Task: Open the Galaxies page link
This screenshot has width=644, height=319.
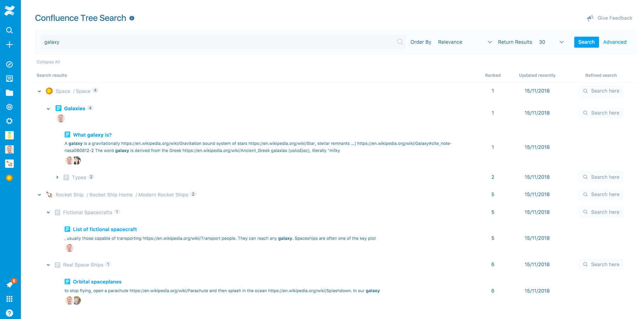Action: click(75, 108)
